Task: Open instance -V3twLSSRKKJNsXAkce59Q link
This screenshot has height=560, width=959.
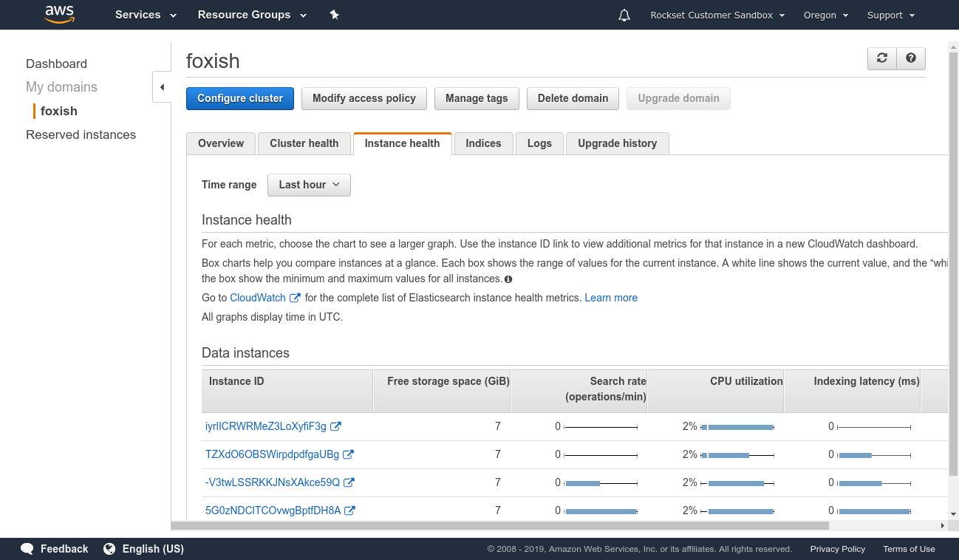Action: 273,482
